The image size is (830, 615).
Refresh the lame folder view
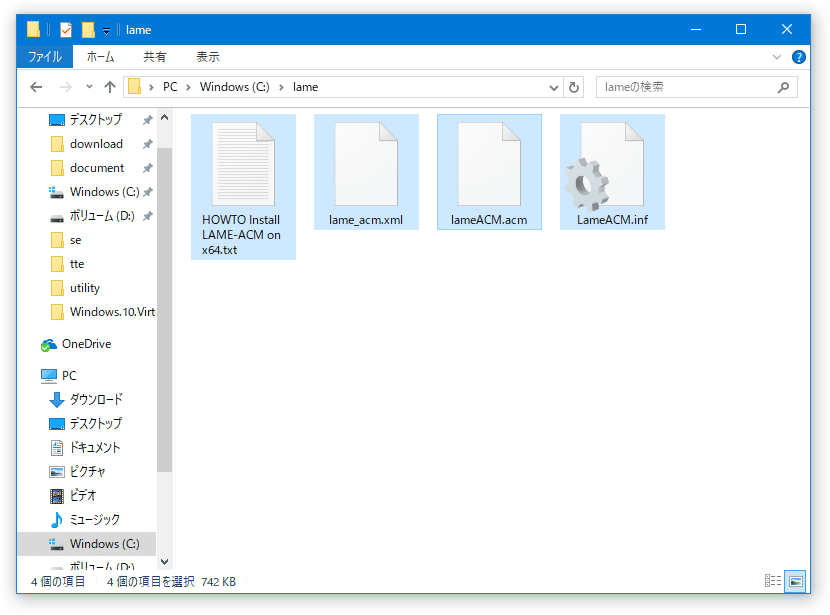point(574,87)
